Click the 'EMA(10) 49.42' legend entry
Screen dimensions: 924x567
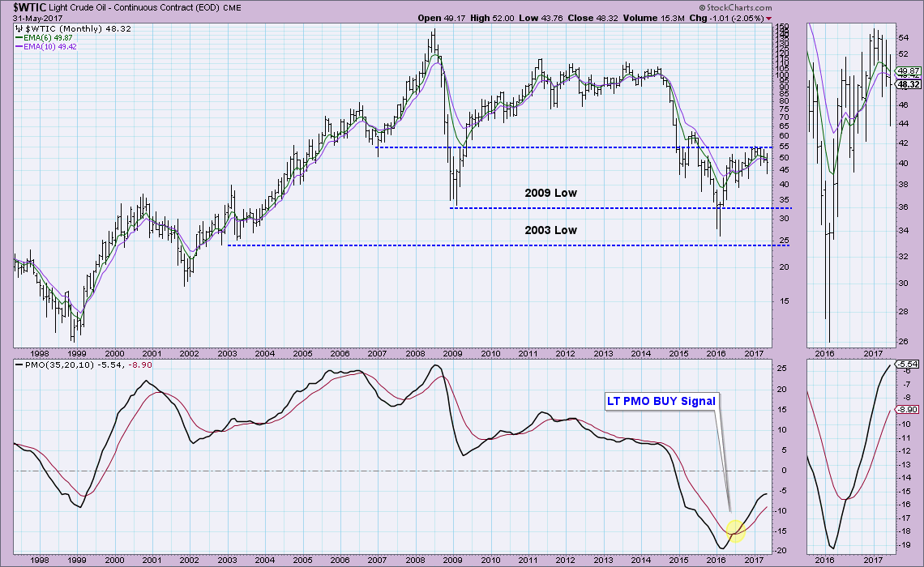click(x=50, y=46)
